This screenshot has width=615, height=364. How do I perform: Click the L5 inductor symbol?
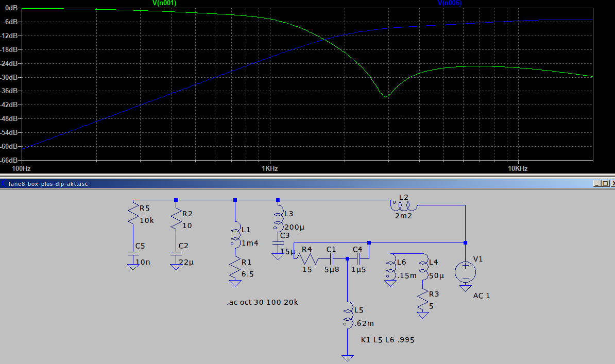(x=348, y=316)
